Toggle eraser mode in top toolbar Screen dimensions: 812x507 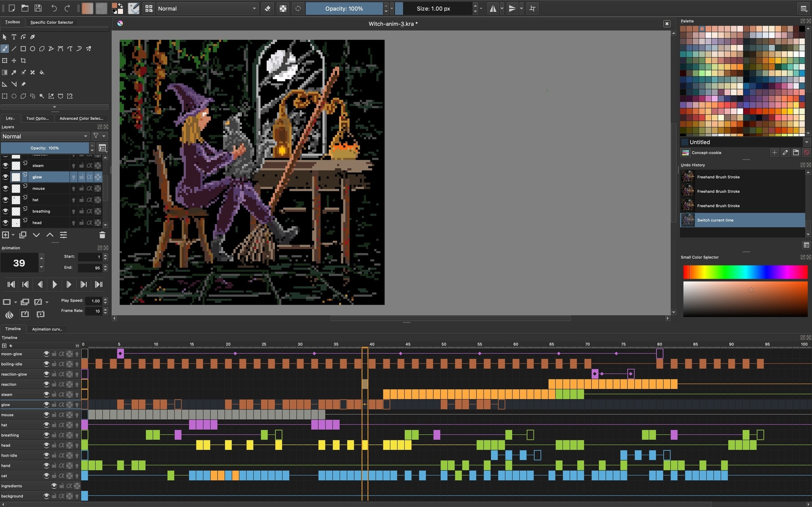click(268, 9)
